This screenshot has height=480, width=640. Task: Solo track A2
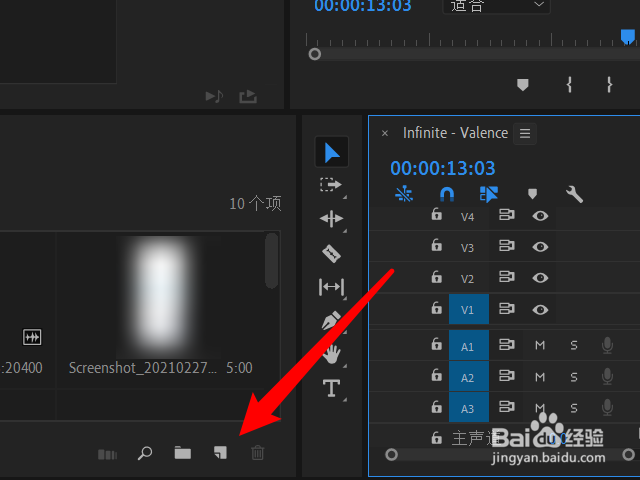coord(574,376)
